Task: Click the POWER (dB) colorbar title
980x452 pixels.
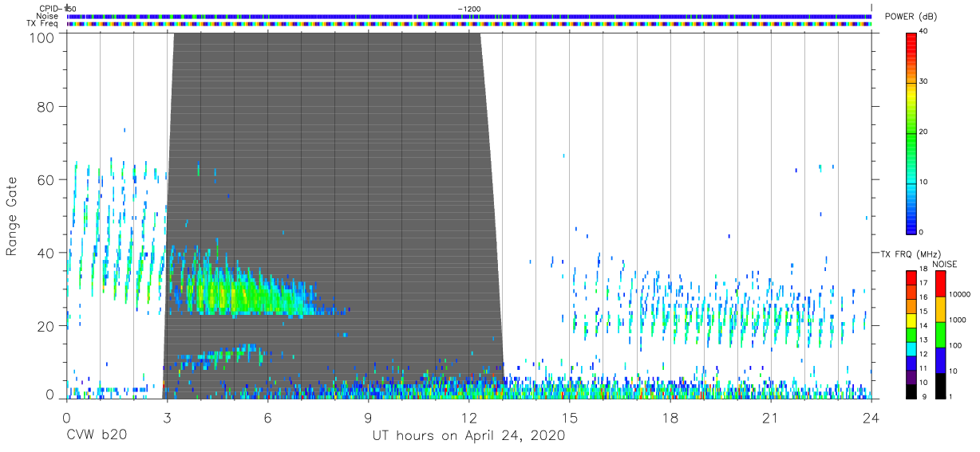Action: tap(911, 17)
